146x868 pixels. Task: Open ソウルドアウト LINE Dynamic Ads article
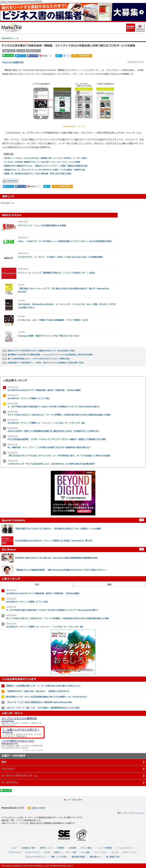[60, 257]
